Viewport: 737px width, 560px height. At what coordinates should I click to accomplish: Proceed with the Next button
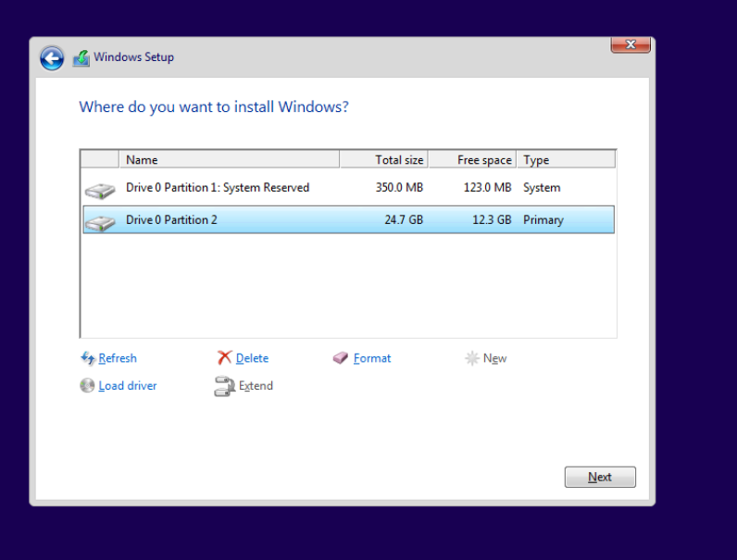[x=600, y=477]
